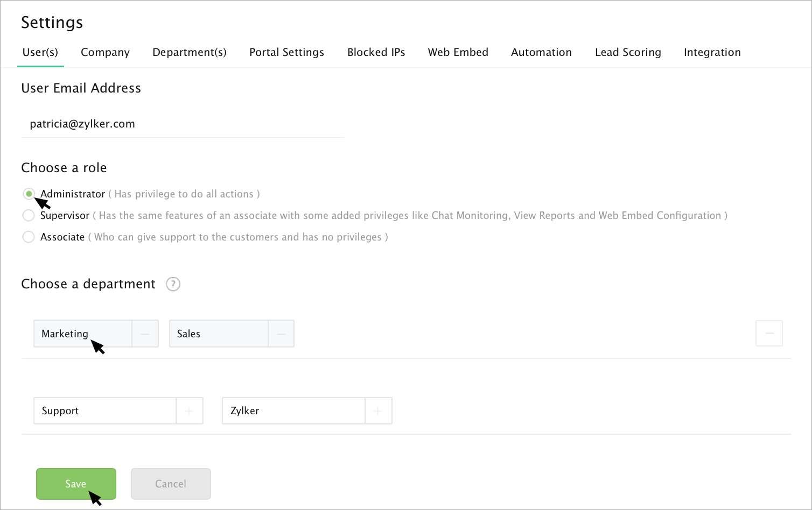
Task: Navigate to the Lead Scoring tab
Action: click(x=628, y=52)
